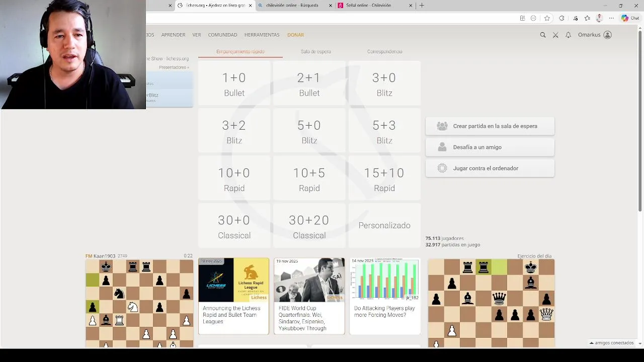644x362 pixels.
Task: Open the Ejercicio del día puzzle board
Action: [x=491, y=303]
